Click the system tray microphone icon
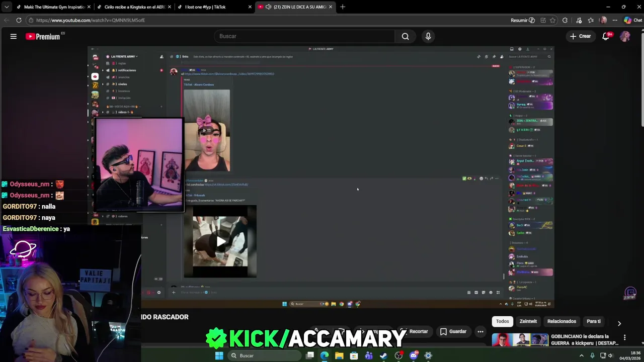Image resolution: width=644 pixels, height=362 pixels. point(592,355)
